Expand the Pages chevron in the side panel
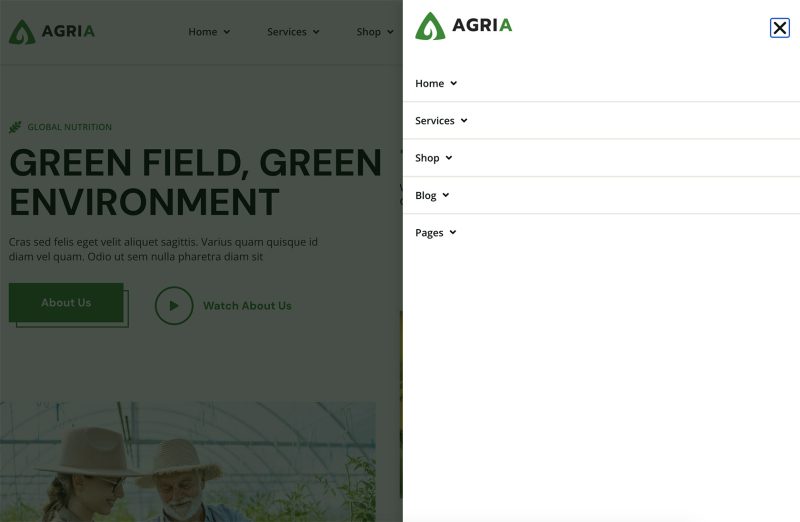This screenshot has width=800, height=522. pyautogui.click(x=453, y=233)
